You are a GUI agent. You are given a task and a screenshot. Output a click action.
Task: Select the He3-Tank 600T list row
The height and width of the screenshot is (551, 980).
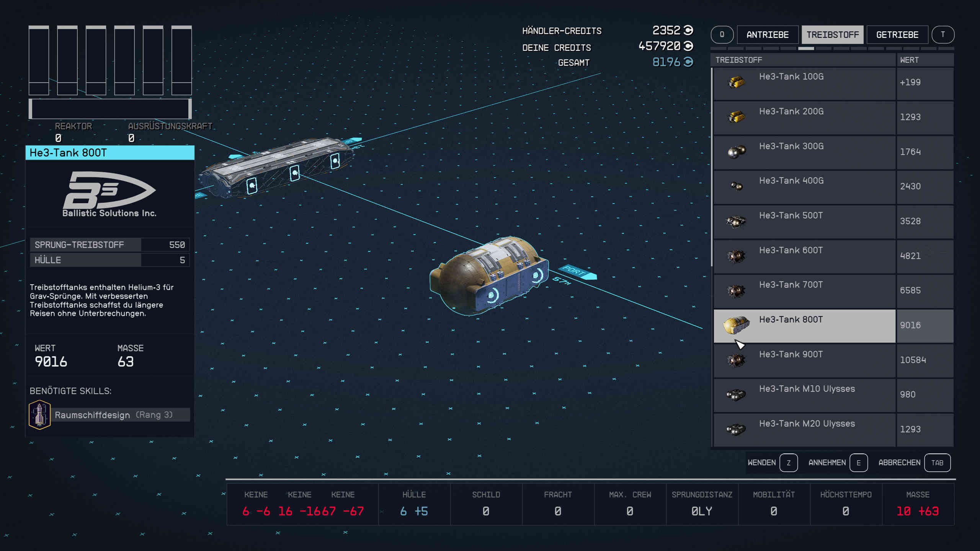(804, 256)
